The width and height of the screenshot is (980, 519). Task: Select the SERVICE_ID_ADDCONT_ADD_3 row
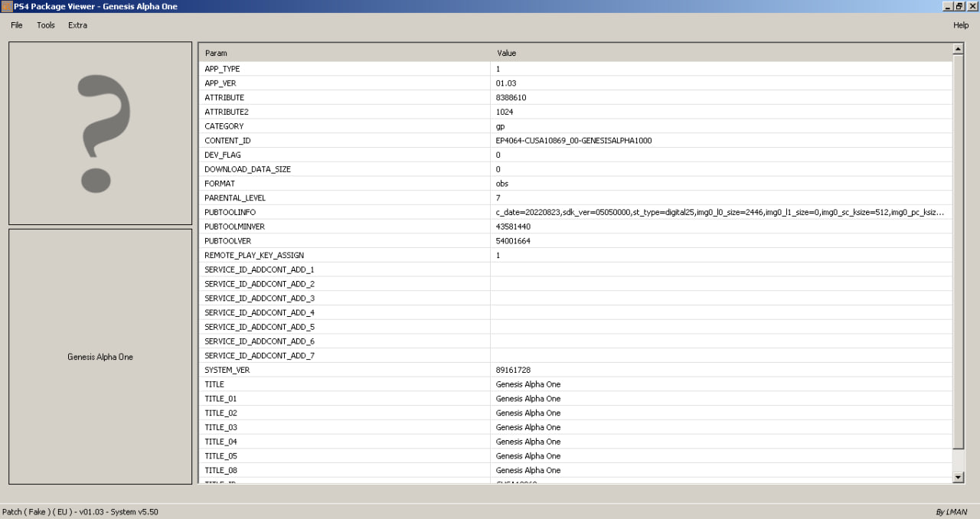point(576,298)
